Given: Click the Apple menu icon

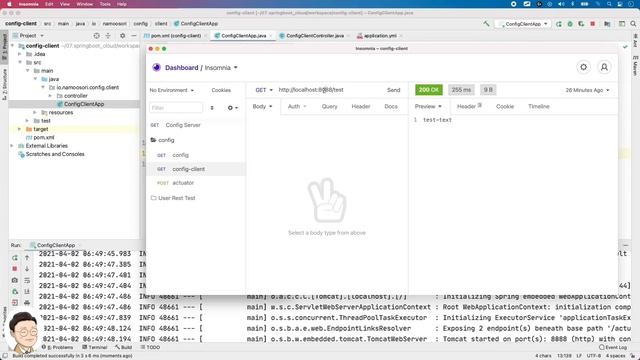Looking at the screenshot, I should 9,4.
